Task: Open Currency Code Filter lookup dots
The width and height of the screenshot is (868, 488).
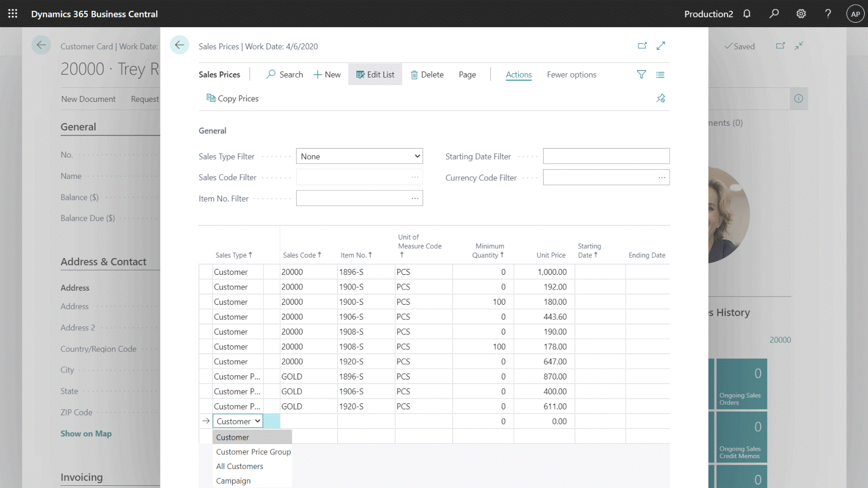Action: coord(662,177)
